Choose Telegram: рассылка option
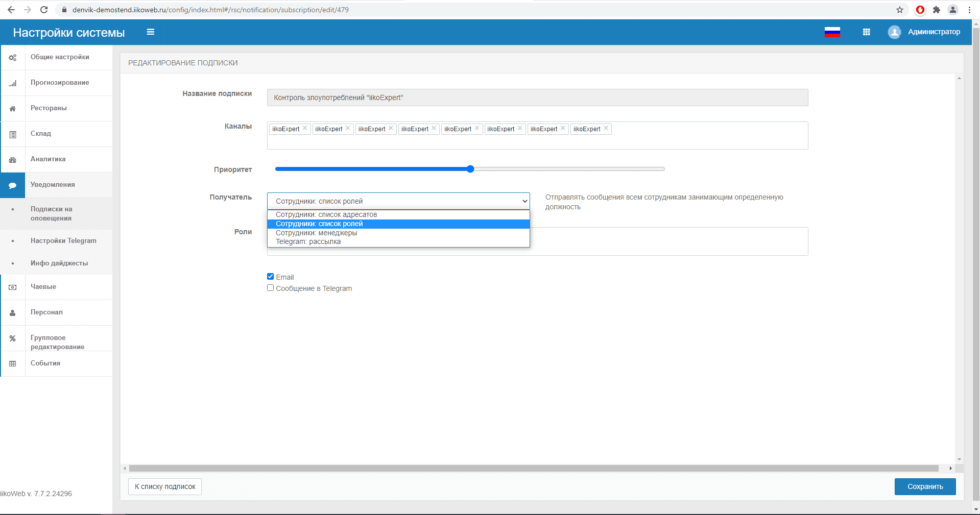Viewport: 980px width, 515px height. click(x=398, y=242)
